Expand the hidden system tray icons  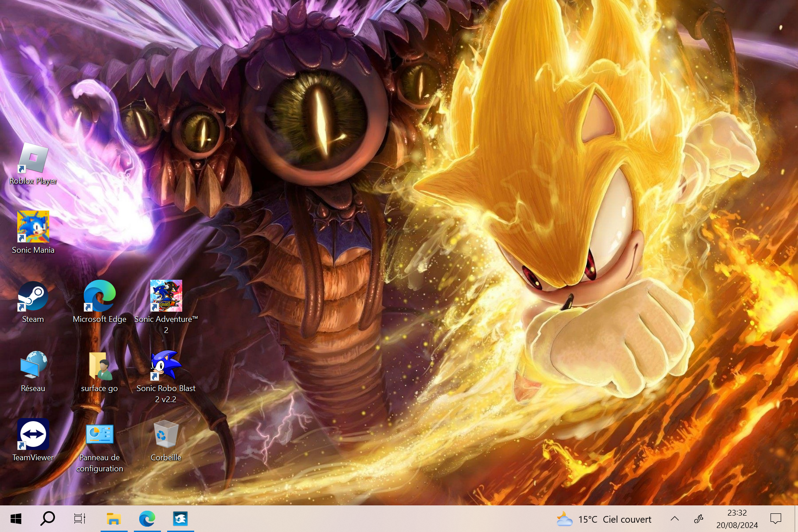click(x=675, y=519)
